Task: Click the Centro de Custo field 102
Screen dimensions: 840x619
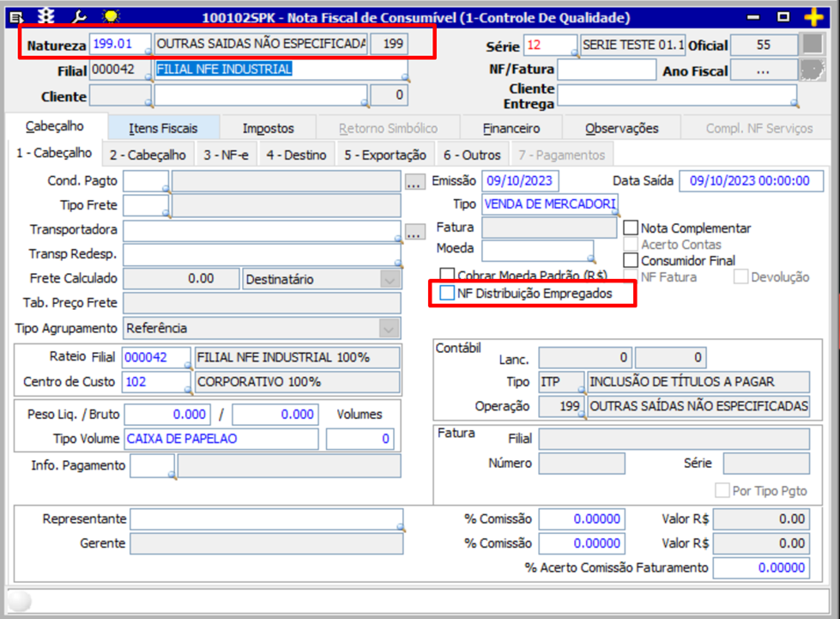Action: point(156,381)
